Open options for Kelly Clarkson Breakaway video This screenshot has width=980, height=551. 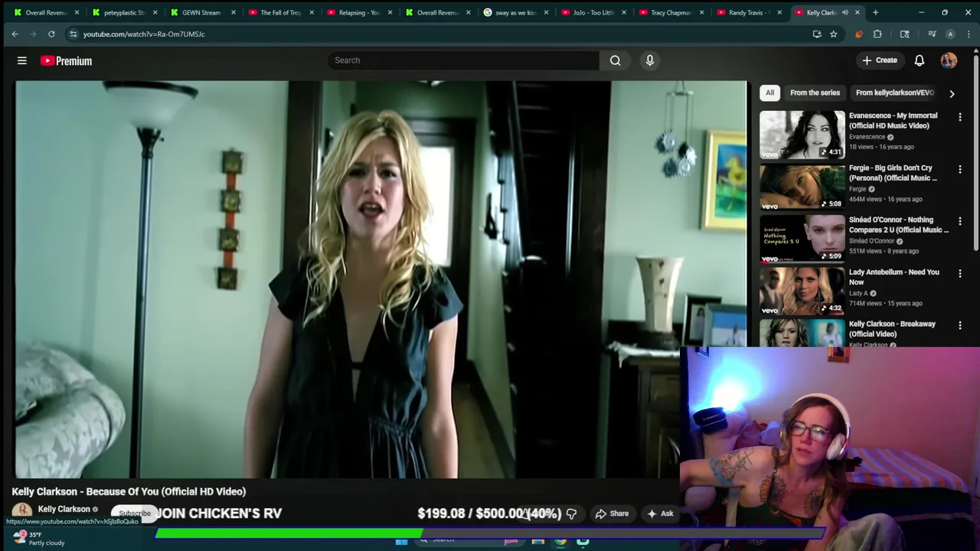(960, 325)
